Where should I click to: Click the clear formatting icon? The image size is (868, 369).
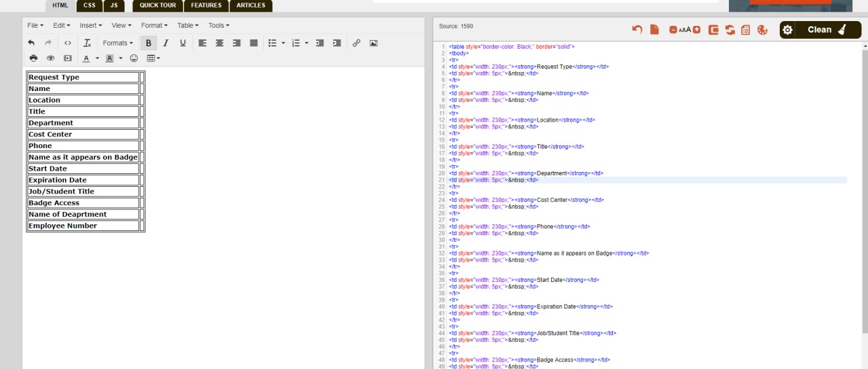(x=87, y=43)
